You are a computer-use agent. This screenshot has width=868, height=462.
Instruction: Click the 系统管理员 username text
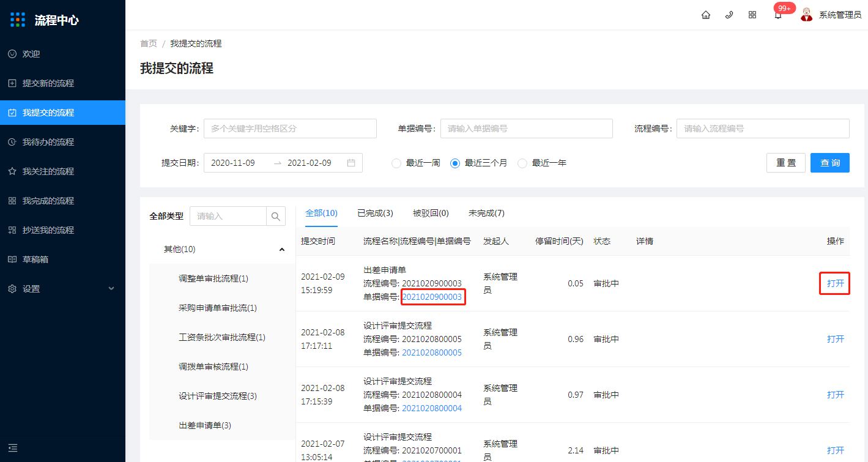tap(840, 15)
